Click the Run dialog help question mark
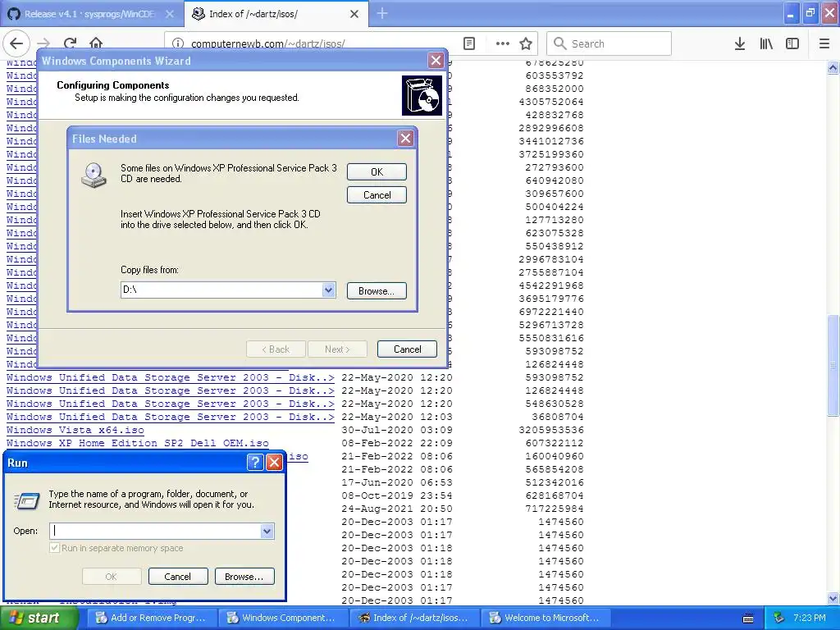 pos(255,463)
